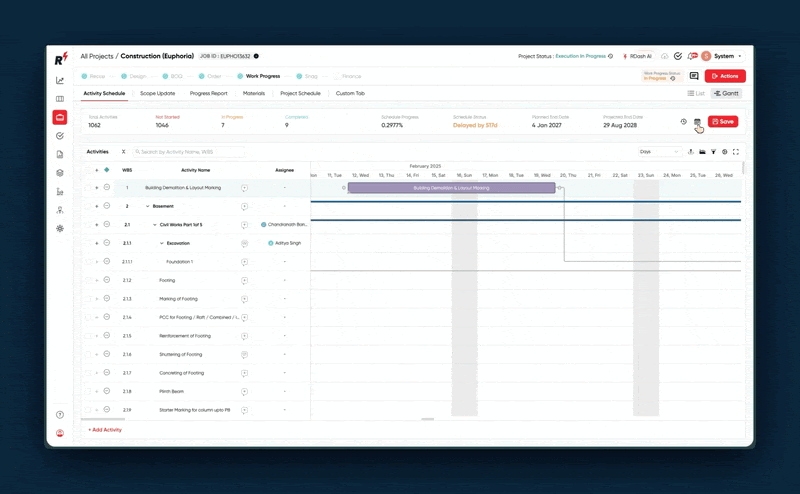The image size is (800, 494).
Task: Switch to Gantt view
Action: coord(726,93)
